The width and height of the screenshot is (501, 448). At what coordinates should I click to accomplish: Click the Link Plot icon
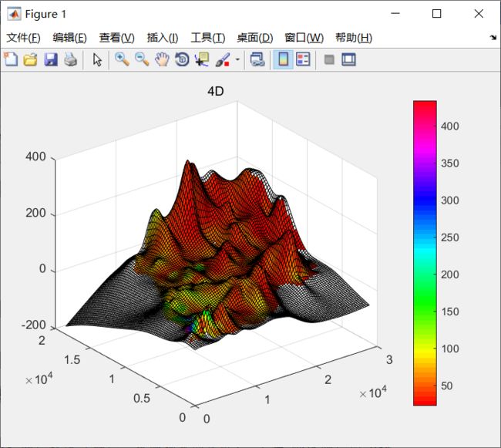[257, 59]
